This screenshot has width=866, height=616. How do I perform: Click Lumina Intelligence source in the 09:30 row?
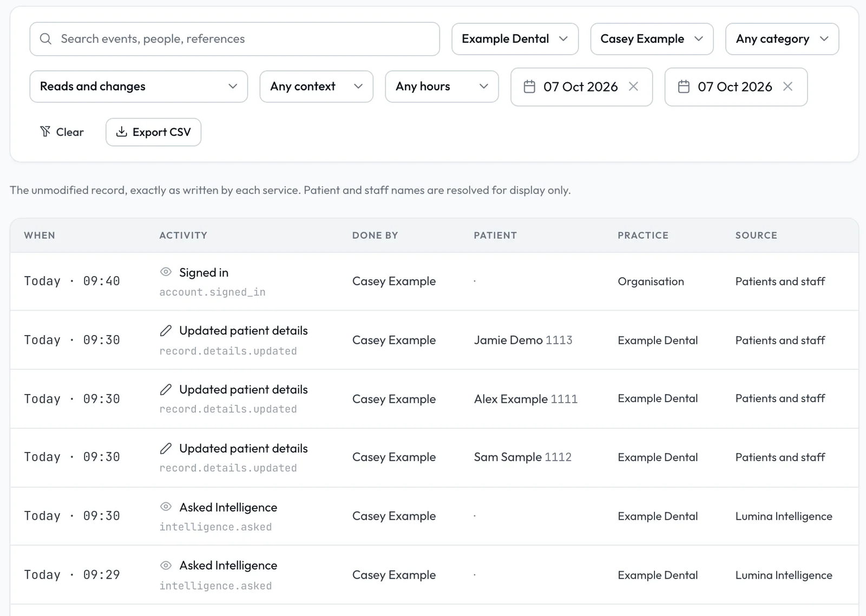(784, 516)
